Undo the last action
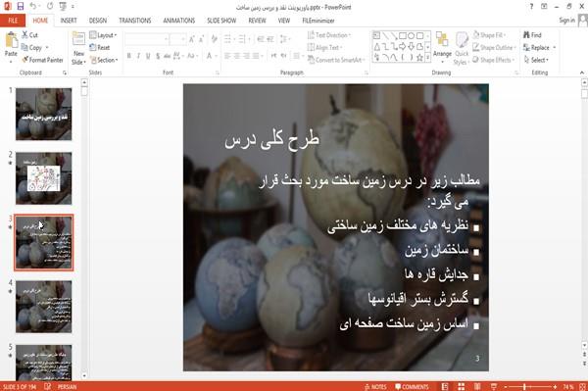 pos(33,7)
